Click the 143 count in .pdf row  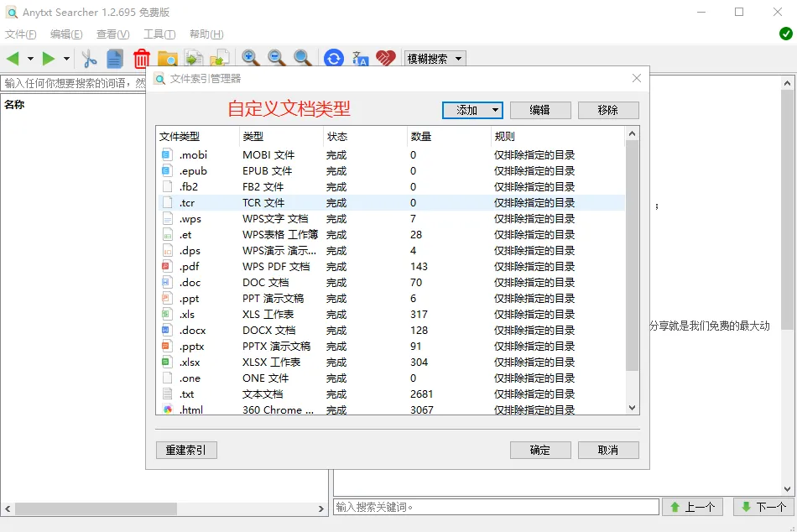[419, 266]
